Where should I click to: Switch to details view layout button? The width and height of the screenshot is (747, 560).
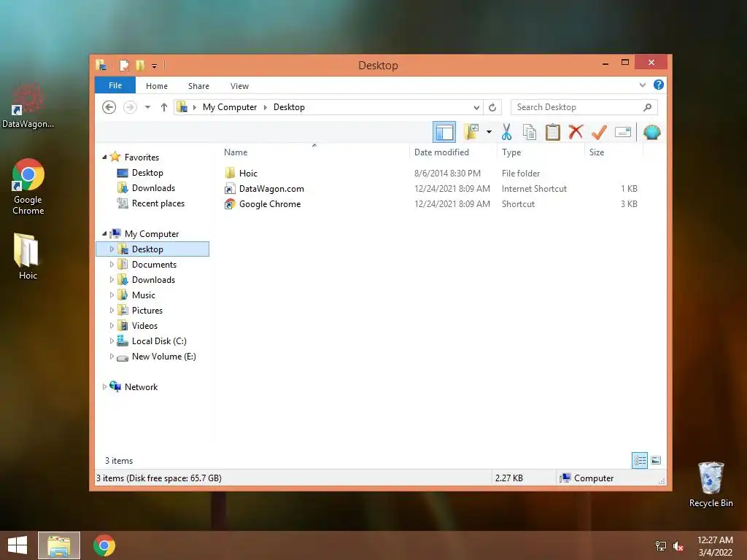(639, 460)
